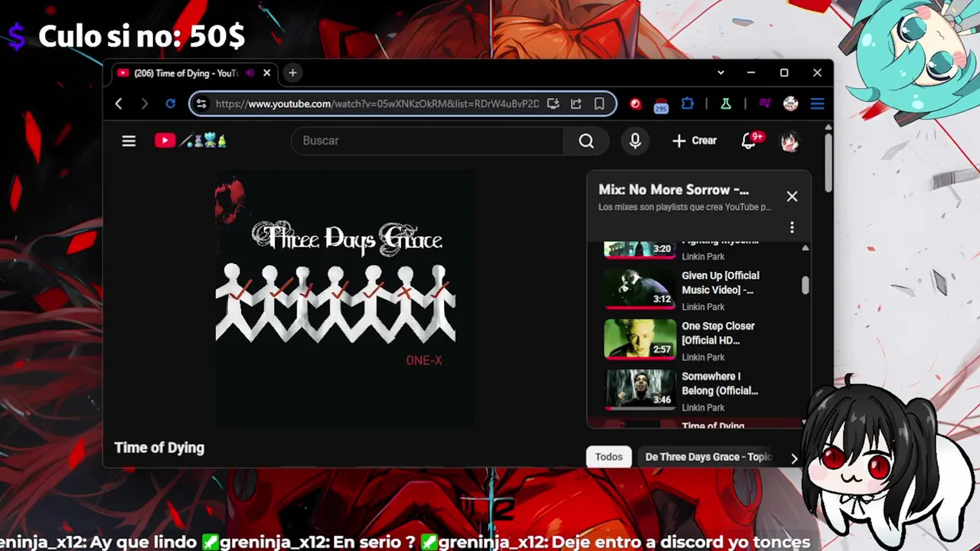Open a new browser tab

(292, 73)
